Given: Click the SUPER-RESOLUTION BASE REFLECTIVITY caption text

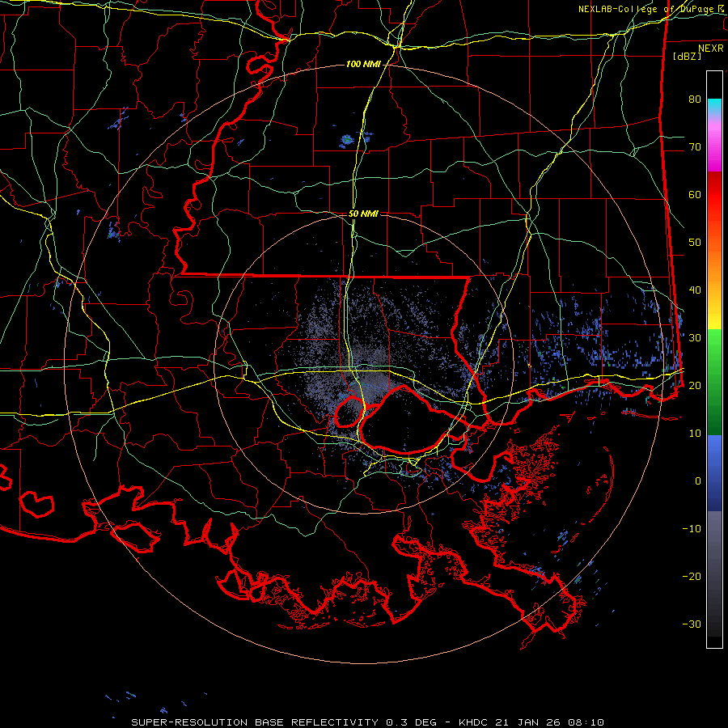Looking at the screenshot, I should click(x=255, y=722).
